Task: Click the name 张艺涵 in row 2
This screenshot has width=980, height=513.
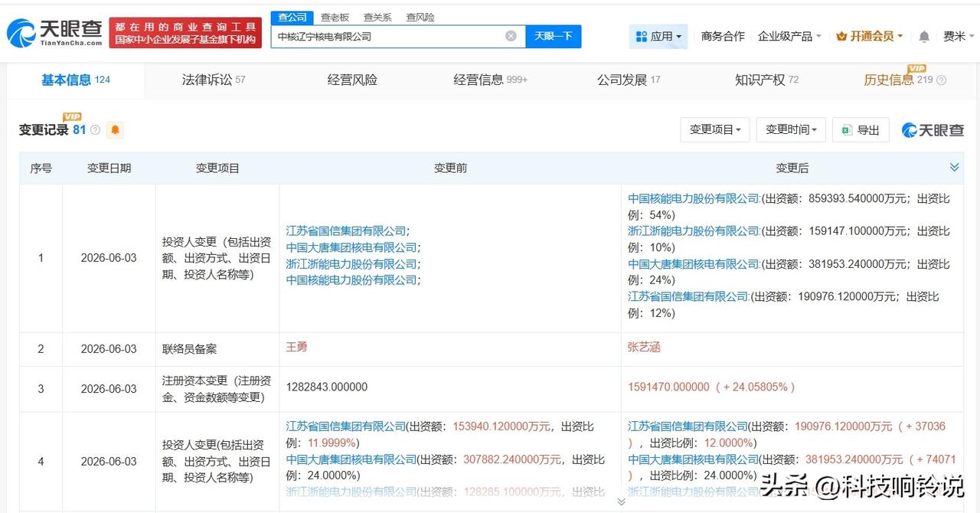Action: (x=644, y=347)
